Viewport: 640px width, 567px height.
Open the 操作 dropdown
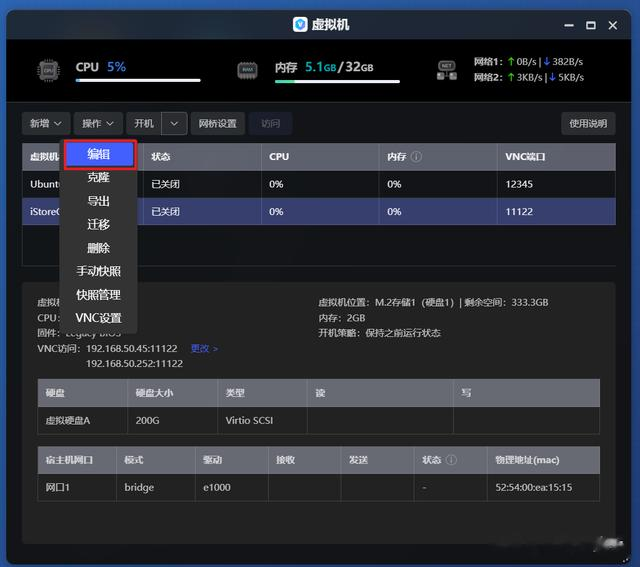[x=98, y=123]
